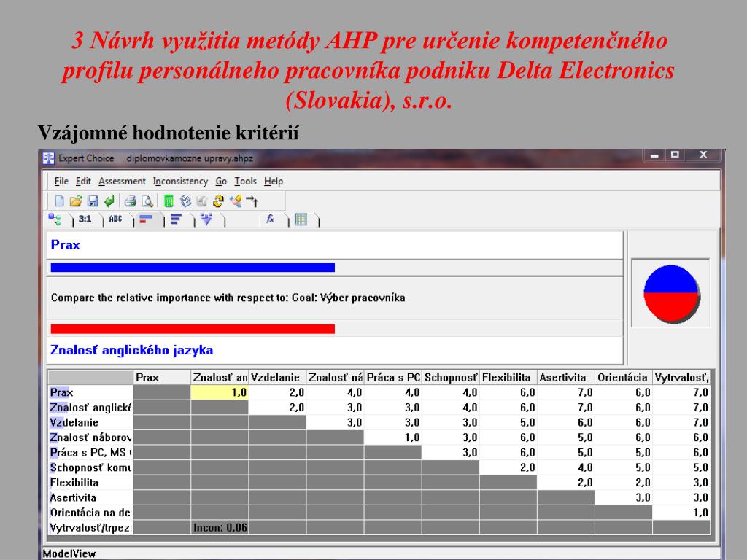
Task: Select cell Prax row, Asertivita column
Action: click(565, 392)
